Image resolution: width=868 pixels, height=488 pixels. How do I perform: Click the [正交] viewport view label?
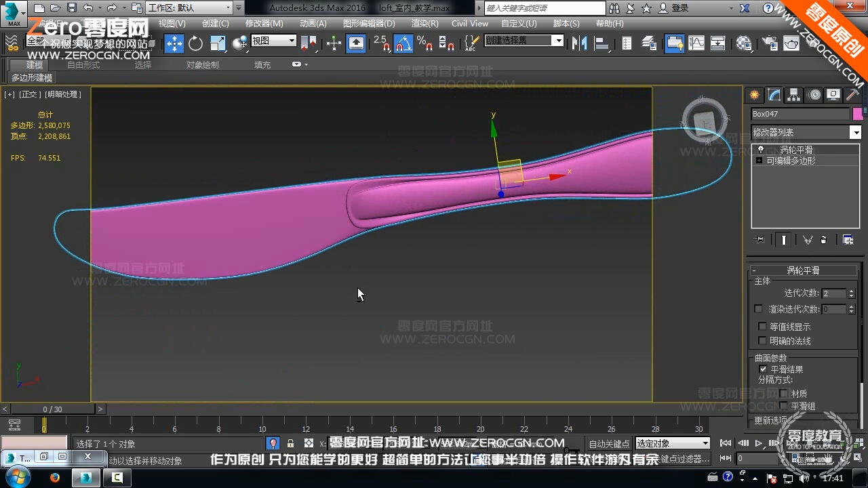(30, 94)
